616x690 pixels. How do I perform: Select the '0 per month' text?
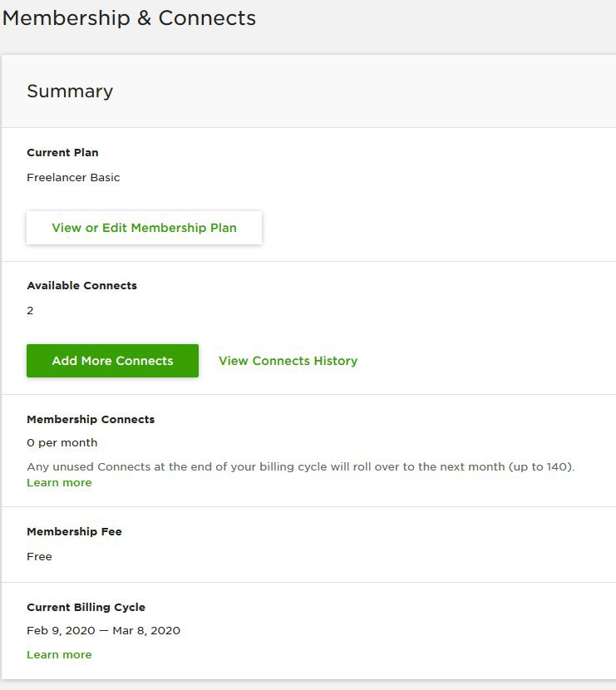point(62,443)
